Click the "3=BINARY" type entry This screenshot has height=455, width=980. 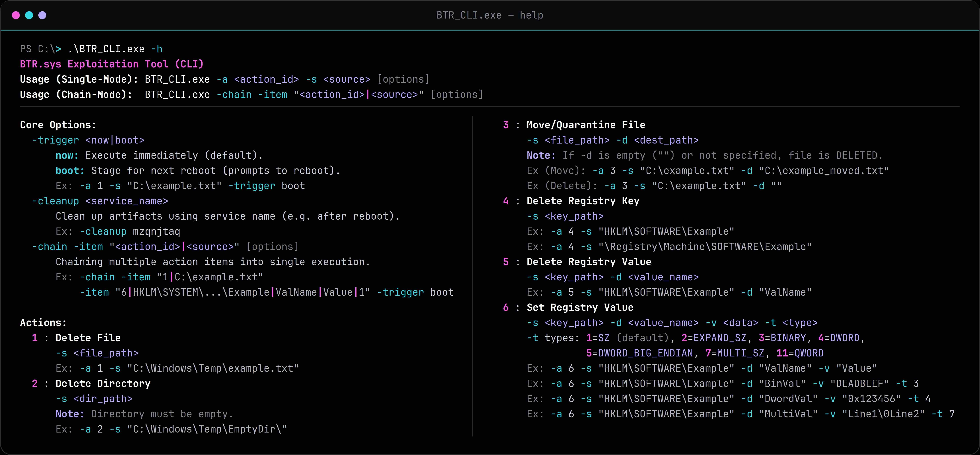pos(782,338)
